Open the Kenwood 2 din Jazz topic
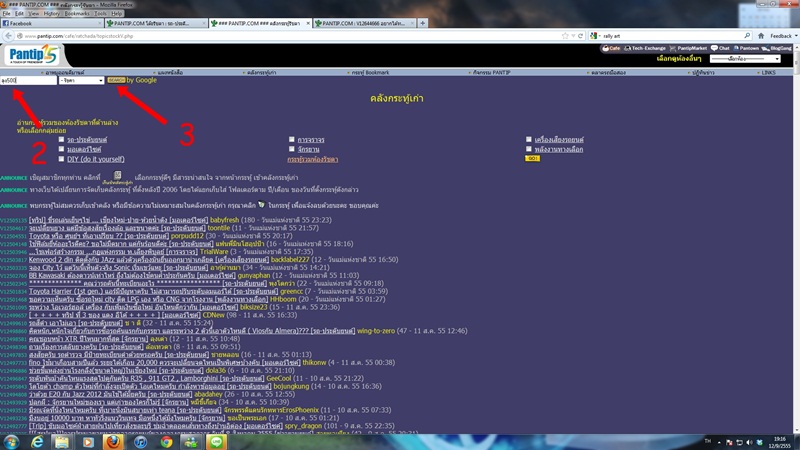This screenshot has height=450, width=800. [x=148, y=260]
